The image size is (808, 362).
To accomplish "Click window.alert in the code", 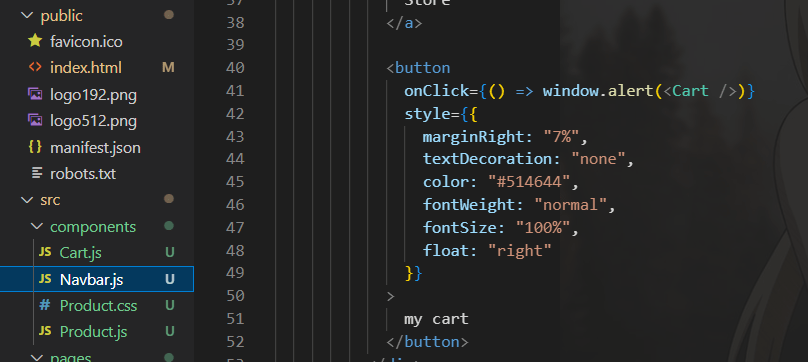I will tap(597, 91).
